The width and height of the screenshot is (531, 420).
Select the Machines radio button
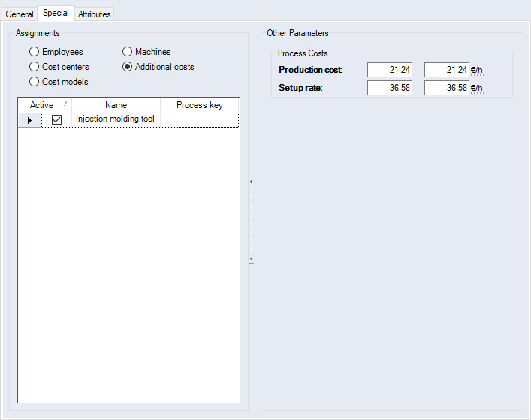click(x=127, y=52)
